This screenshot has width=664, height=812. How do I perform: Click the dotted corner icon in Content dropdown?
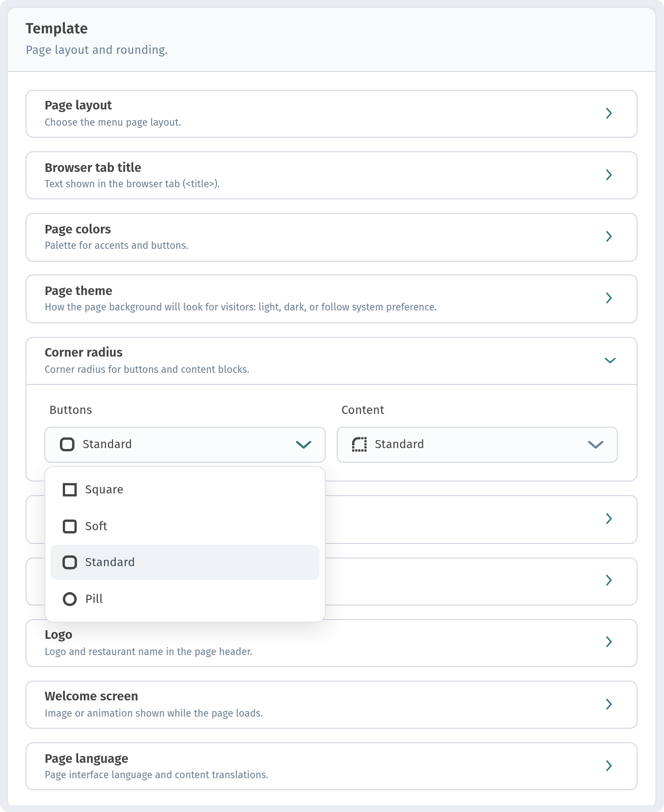click(359, 444)
